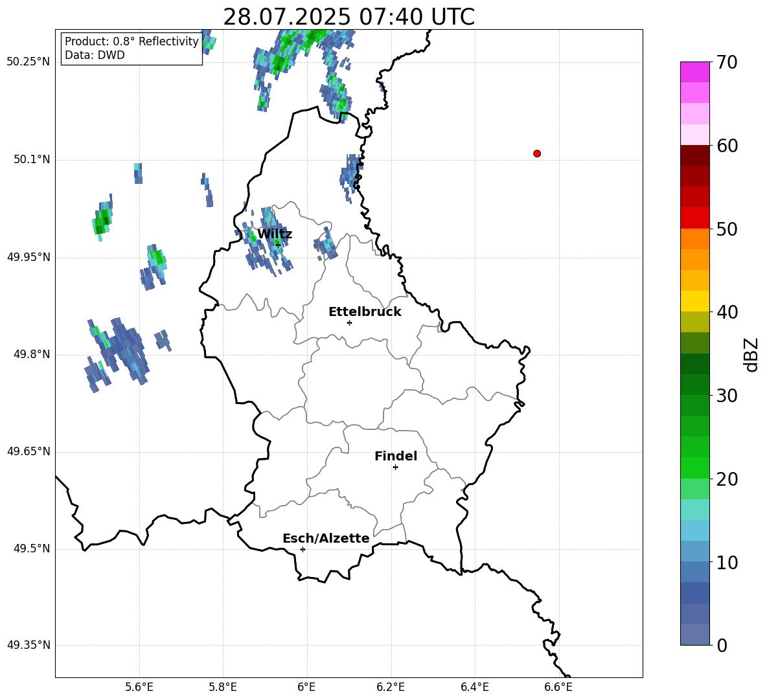The image size is (767, 700).
Task: Click the red dot radar site marker
Action: (x=537, y=153)
